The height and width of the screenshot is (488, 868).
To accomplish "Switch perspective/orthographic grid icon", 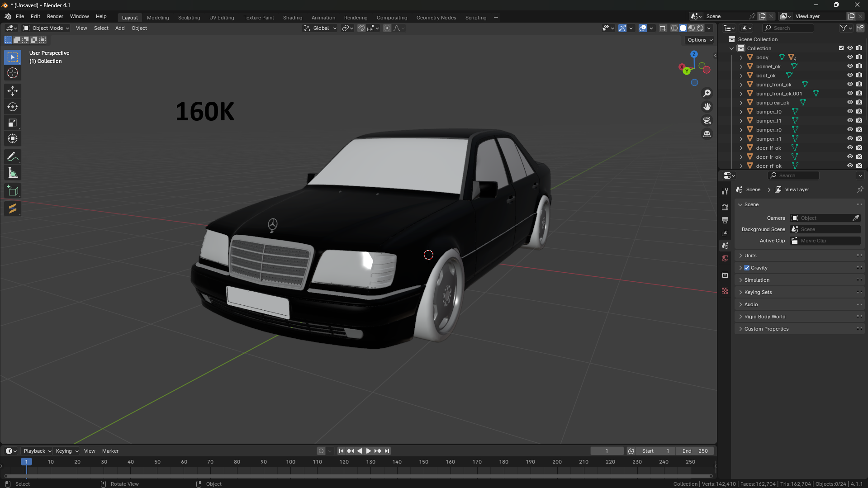I will pyautogui.click(x=707, y=134).
